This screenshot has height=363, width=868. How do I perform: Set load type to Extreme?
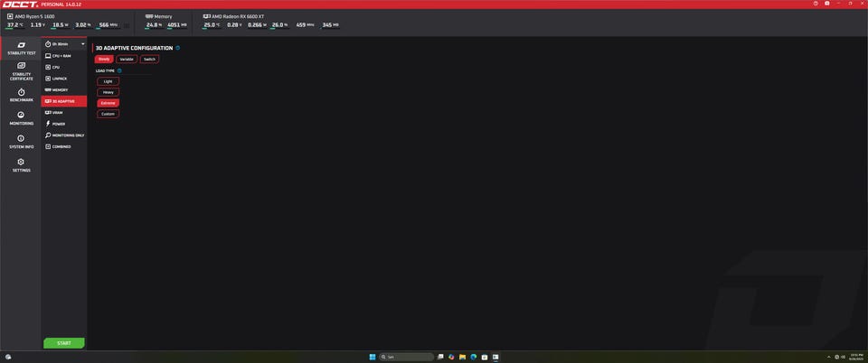tap(108, 103)
